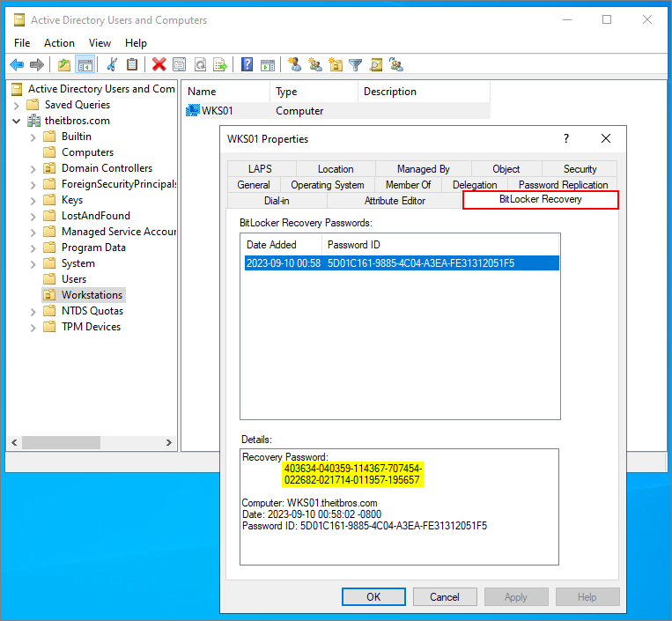Viewport: 672px width, 621px height.
Task: Create a new group with toolbar icon
Action: tap(315, 64)
